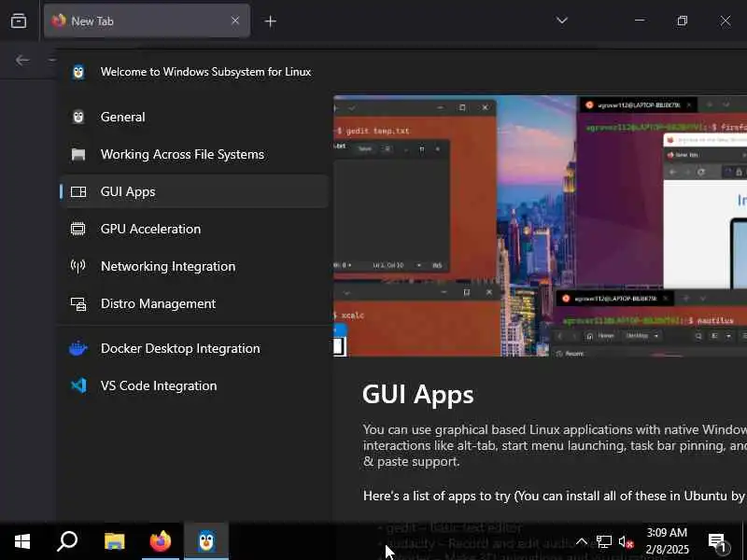This screenshot has height=560, width=747.
Task: Open a new Firefox tab
Action: [x=270, y=21]
